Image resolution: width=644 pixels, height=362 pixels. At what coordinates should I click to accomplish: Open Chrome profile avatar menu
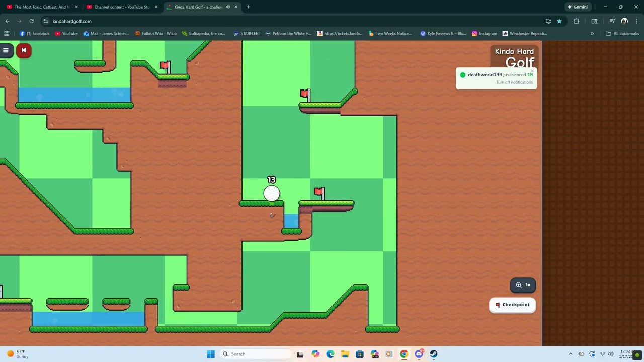tap(624, 21)
